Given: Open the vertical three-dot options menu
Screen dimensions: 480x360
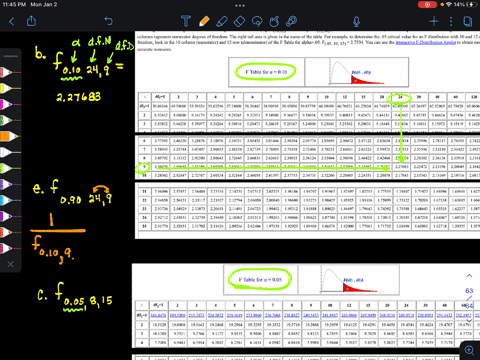Looking at the screenshot, I should point(451,22).
